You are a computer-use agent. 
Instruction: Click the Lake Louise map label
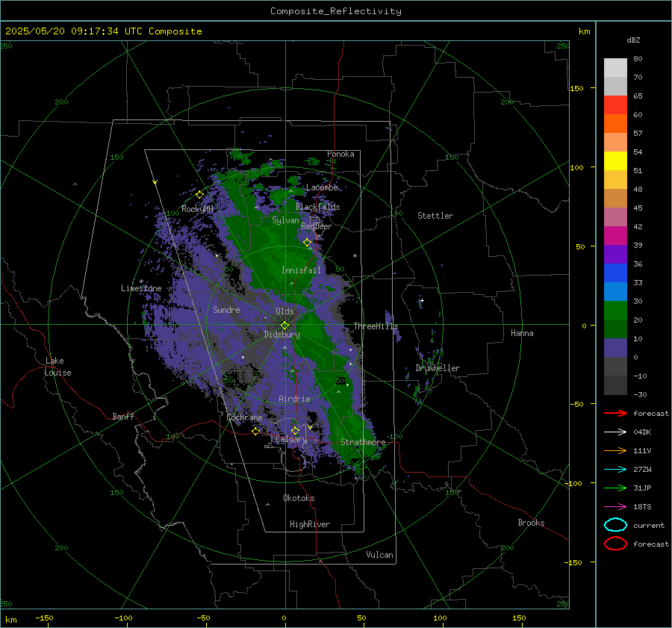click(57, 367)
